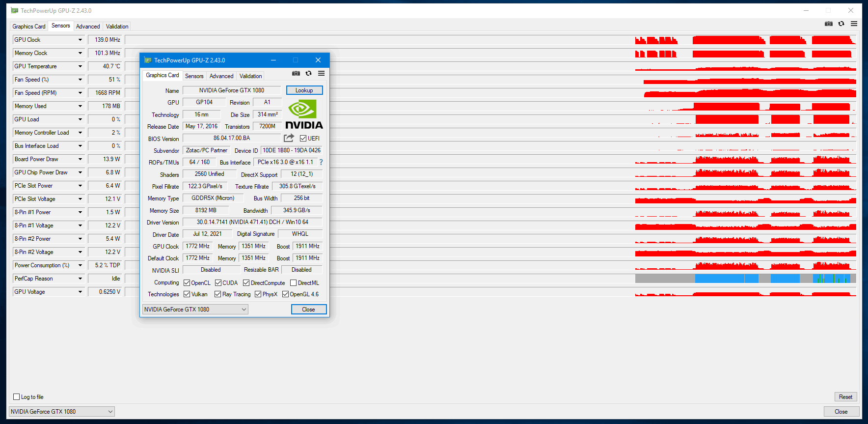Toggle the DirectCompute checkbox

tap(246, 283)
